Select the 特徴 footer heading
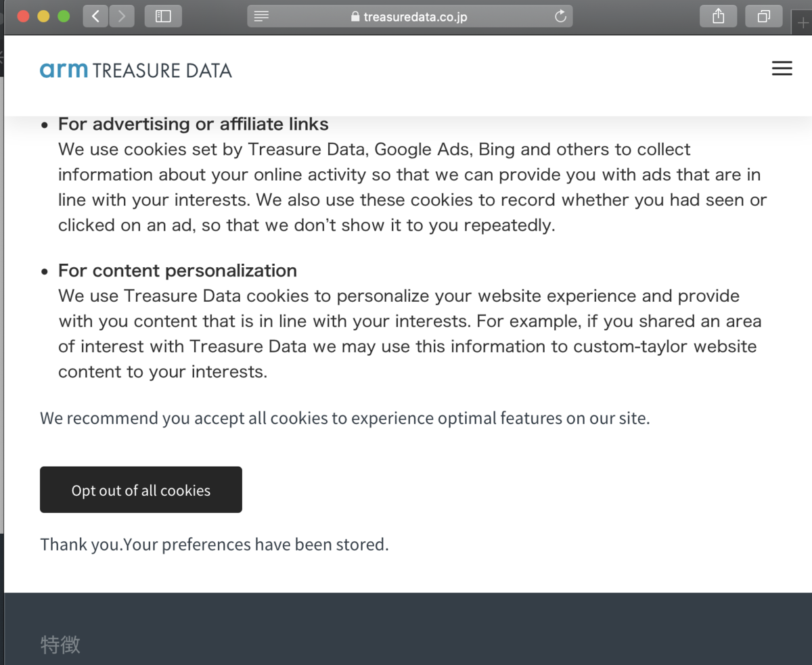The height and width of the screenshot is (665, 812). coord(60,645)
